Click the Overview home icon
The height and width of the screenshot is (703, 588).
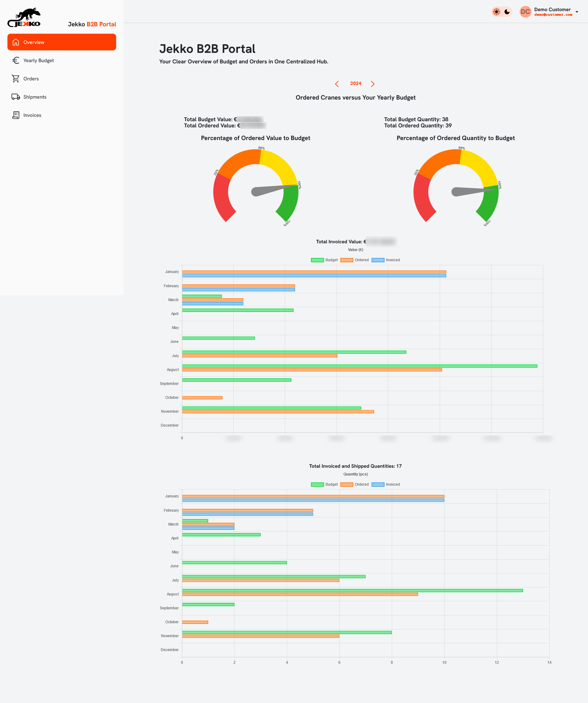[16, 42]
